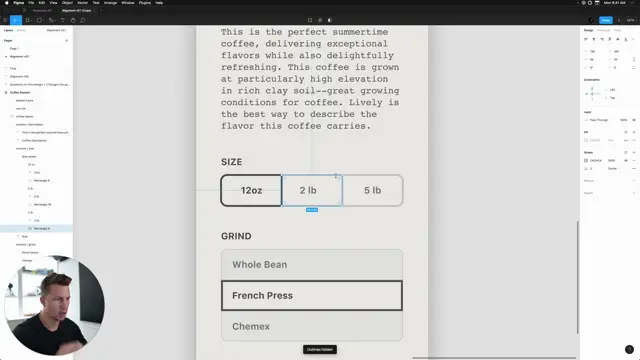Select the Frame tool
This screenshot has height=360, width=640.
28,20
